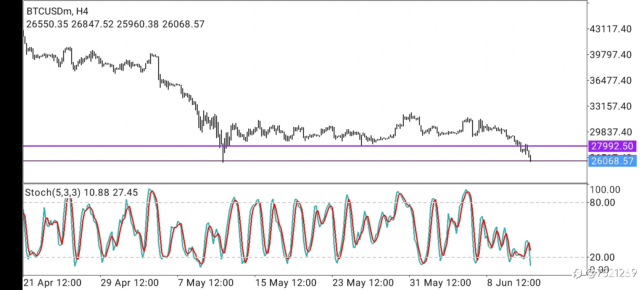Select the 80.00 stochastic level label
This screenshot has height=290, width=644.
pyautogui.click(x=603, y=203)
